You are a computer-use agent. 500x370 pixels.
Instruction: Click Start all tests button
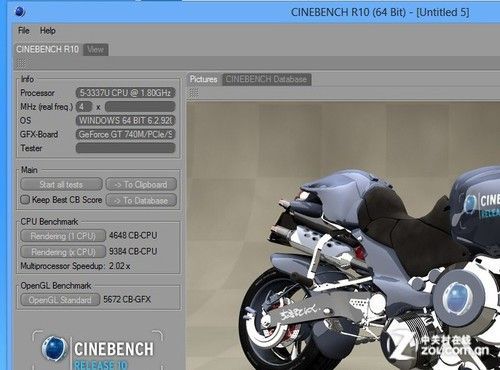pos(61,184)
